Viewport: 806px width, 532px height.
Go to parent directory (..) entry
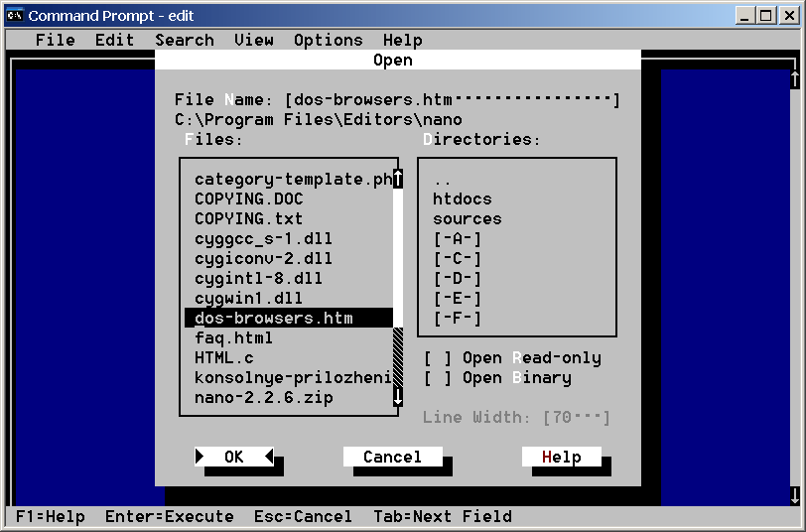(443, 180)
